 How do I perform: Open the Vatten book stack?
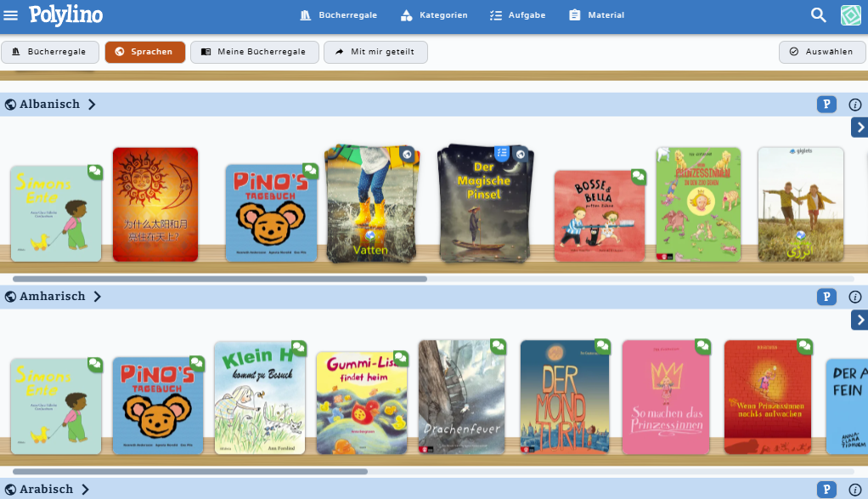click(371, 204)
